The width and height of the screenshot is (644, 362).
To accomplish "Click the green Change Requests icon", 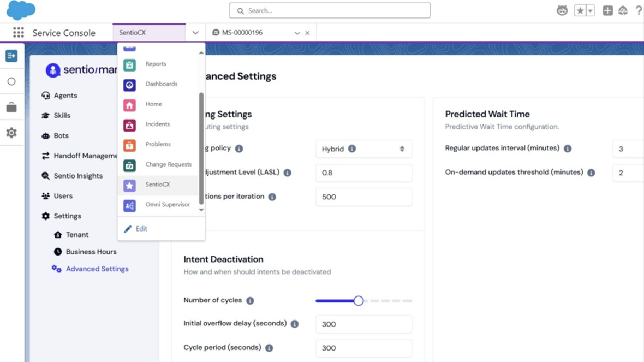I will pyautogui.click(x=129, y=165).
